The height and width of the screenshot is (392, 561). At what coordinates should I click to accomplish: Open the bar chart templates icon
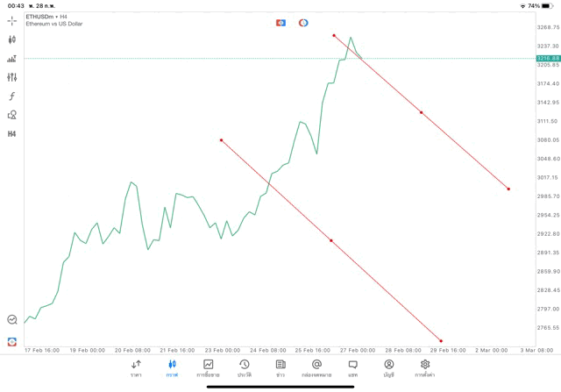click(x=12, y=59)
